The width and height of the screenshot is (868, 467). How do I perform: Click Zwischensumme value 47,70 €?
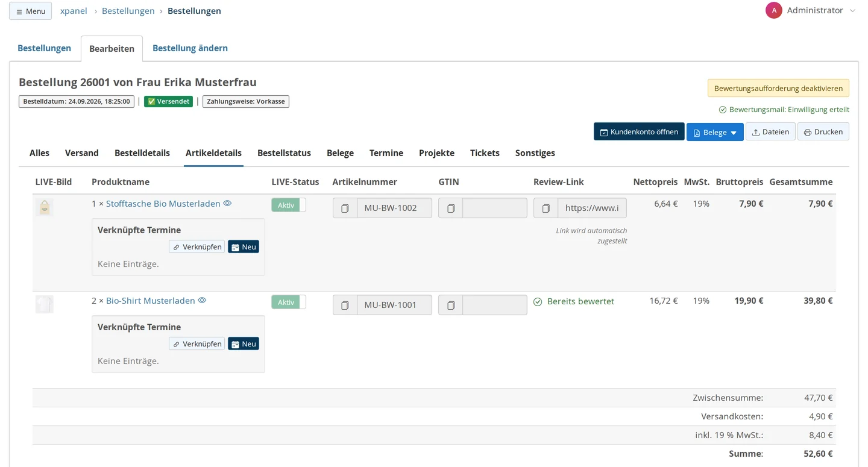[x=819, y=398]
